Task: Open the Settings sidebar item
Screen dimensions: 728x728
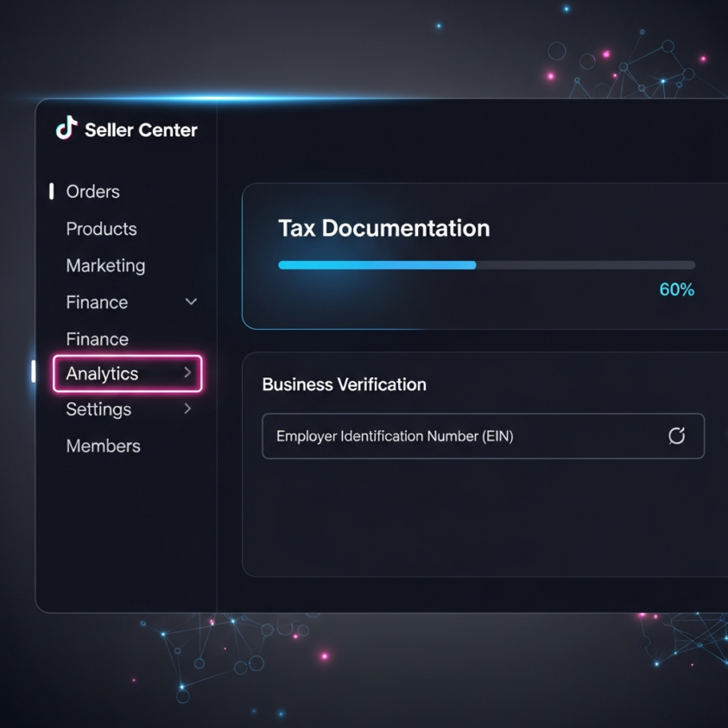Action: tap(98, 409)
